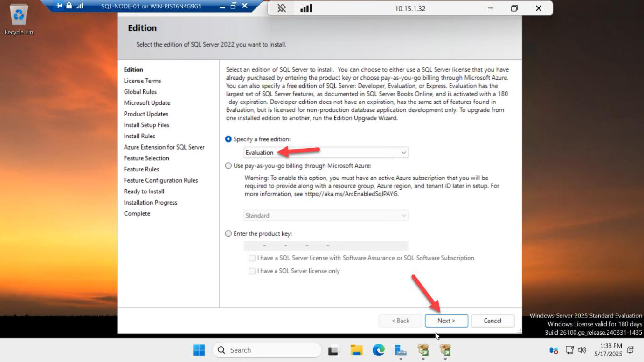The height and width of the screenshot is (362, 644).
Task: Open Task View from the taskbar
Action: 333,350
